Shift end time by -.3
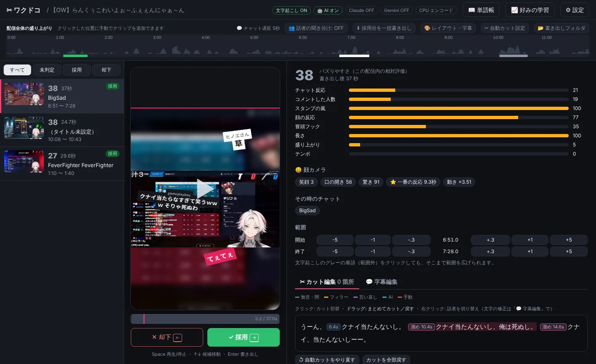This screenshot has width=596, height=364. [x=411, y=251]
